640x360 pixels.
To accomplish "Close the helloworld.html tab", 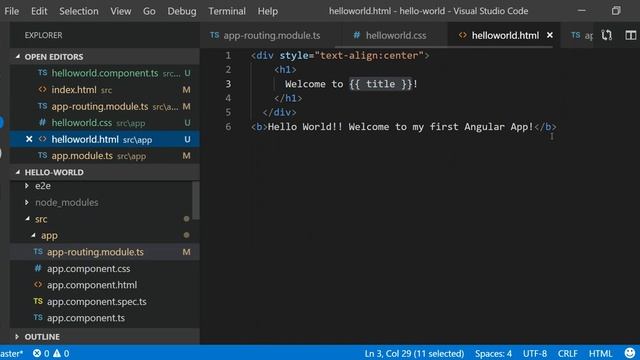I will coord(550,36).
